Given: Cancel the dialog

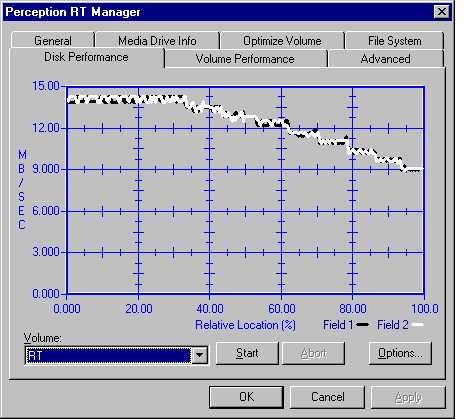Looking at the screenshot, I should pos(327,397).
